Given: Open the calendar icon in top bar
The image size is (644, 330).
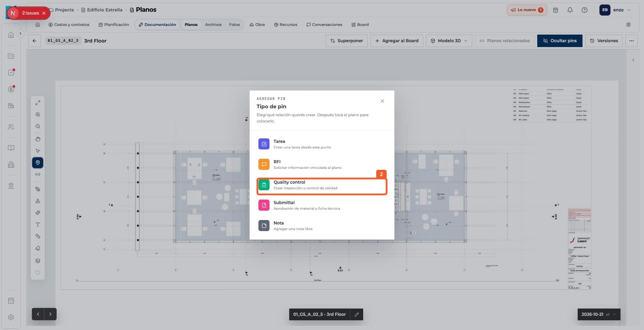Looking at the screenshot, I should pyautogui.click(x=555, y=10).
